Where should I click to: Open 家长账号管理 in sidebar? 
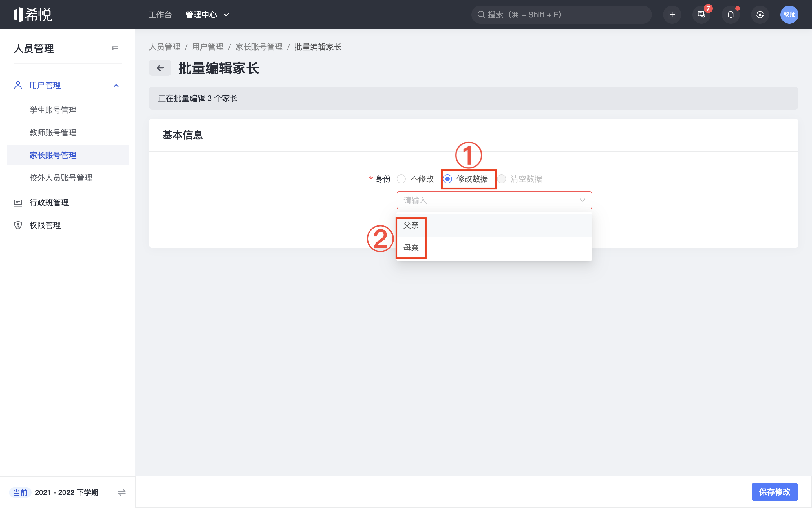(x=68, y=155)
